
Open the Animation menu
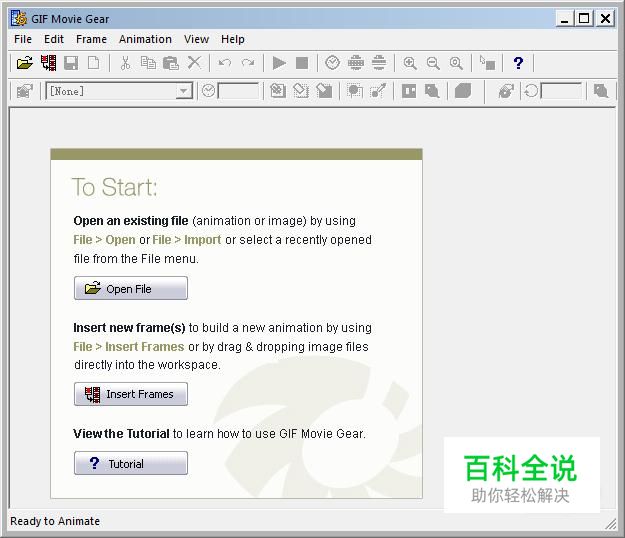point(145,39)
